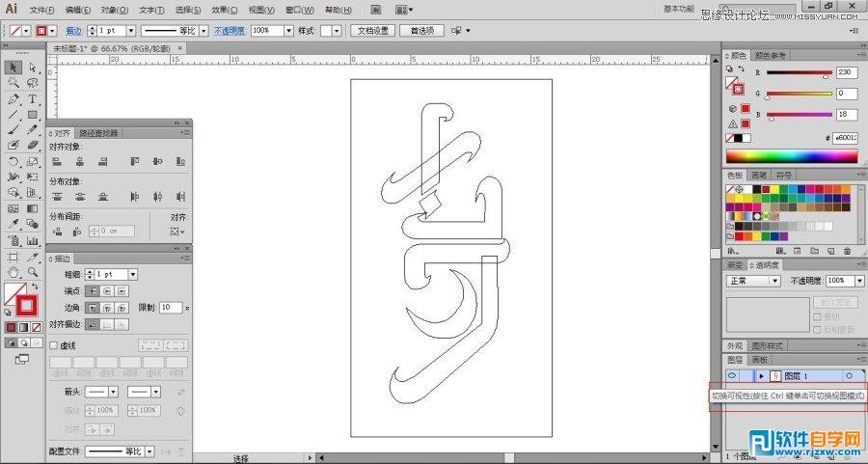This screenshot has width=868, height=464.
Task: Switch to the 路径查找器 tab
Action: pos(98,133)
